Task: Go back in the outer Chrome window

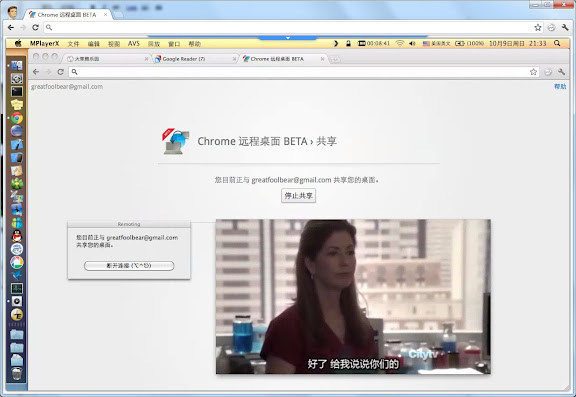Action: pyautogui.click(x=11, y=27)
